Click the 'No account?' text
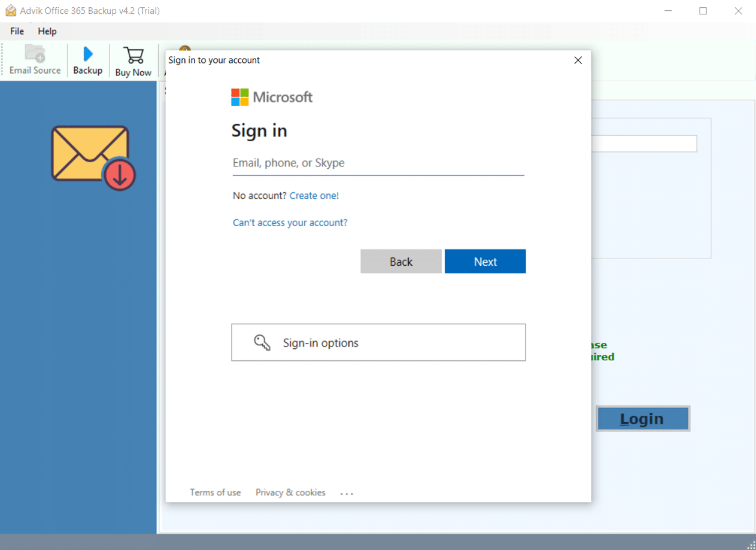Screen dimensions: 756x550 tap(260, 196)
